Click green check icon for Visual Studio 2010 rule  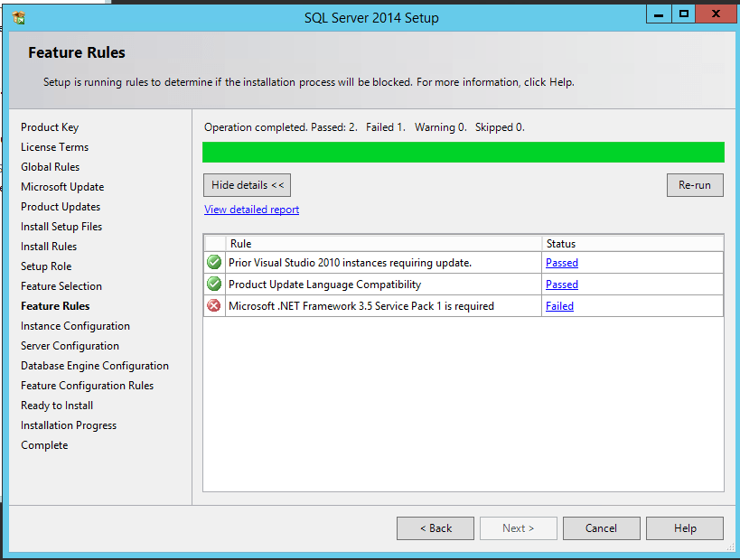214,262
